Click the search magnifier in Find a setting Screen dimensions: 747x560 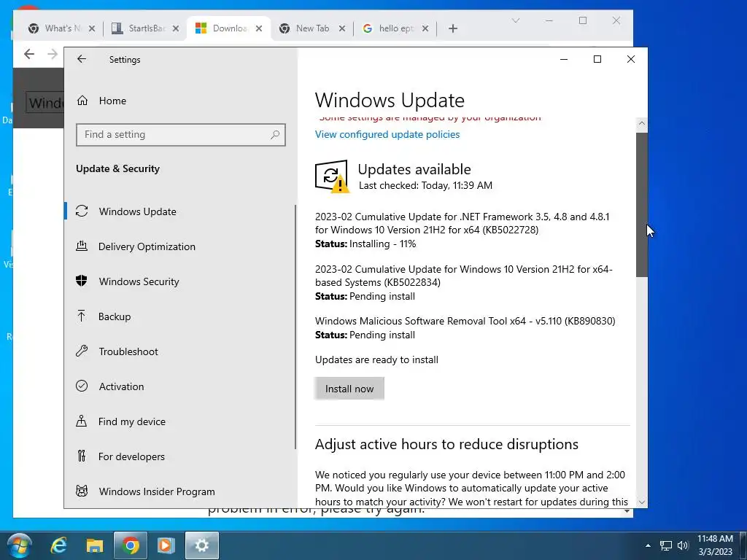coord(275,135)
